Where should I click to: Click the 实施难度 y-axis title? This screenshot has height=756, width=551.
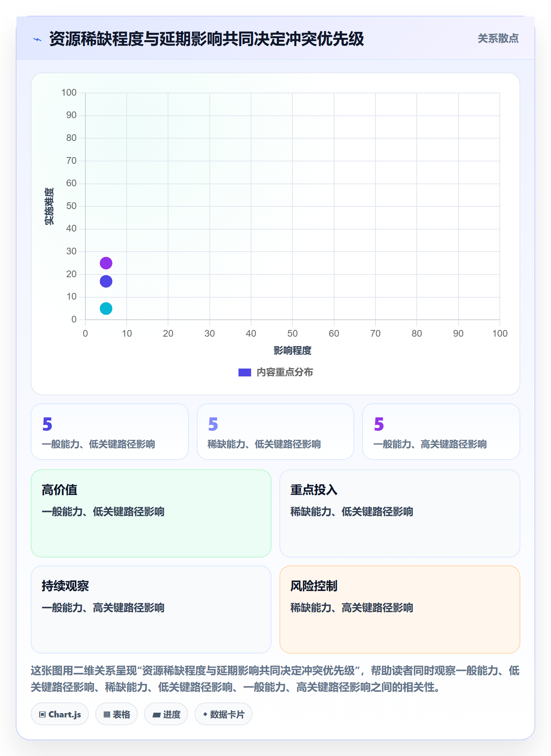pyautogui.click(x=49, y=206)
